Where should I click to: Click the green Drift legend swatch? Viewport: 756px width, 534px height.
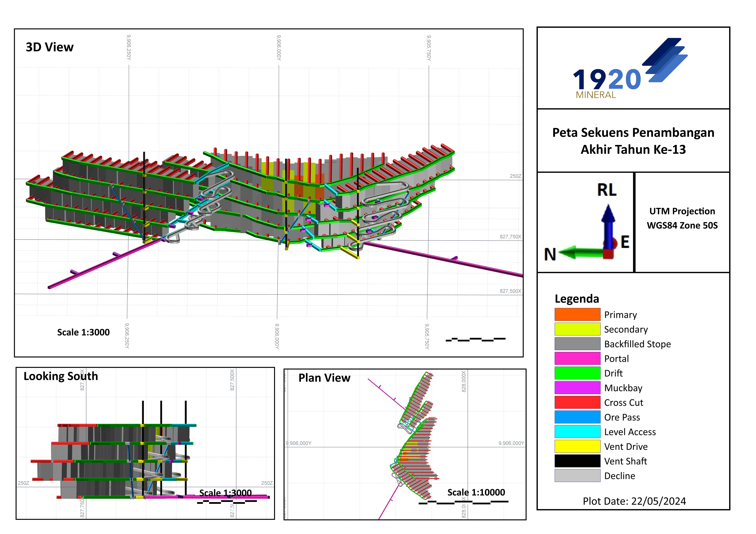point(577,373)
